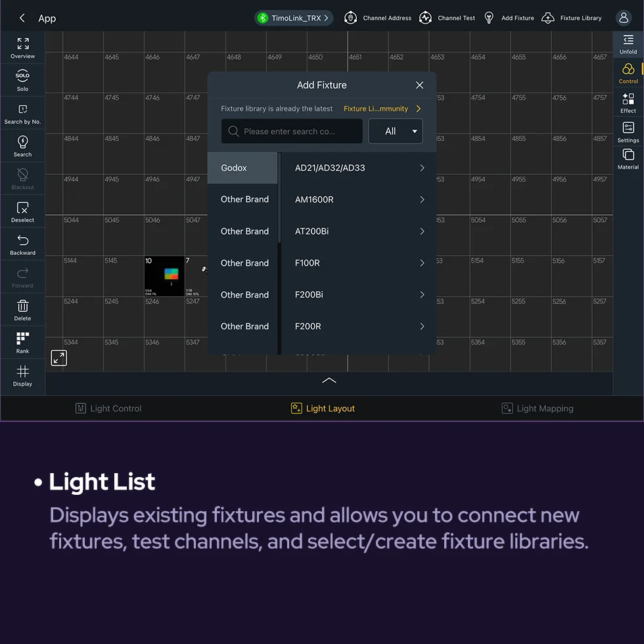Image resolution: width=644 pixels, height=644 pixels.
Task: Click the Overview icon in left sidebar
Action: click(23, 48)
